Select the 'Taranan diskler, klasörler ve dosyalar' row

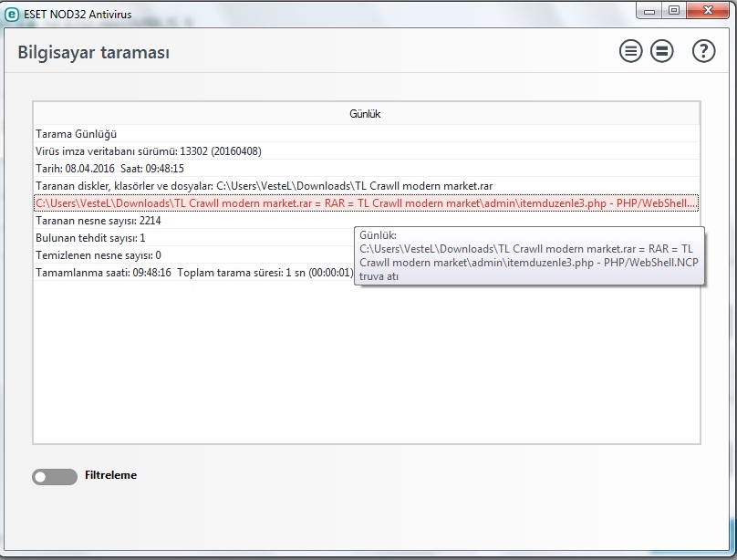[x=366, y=186]
